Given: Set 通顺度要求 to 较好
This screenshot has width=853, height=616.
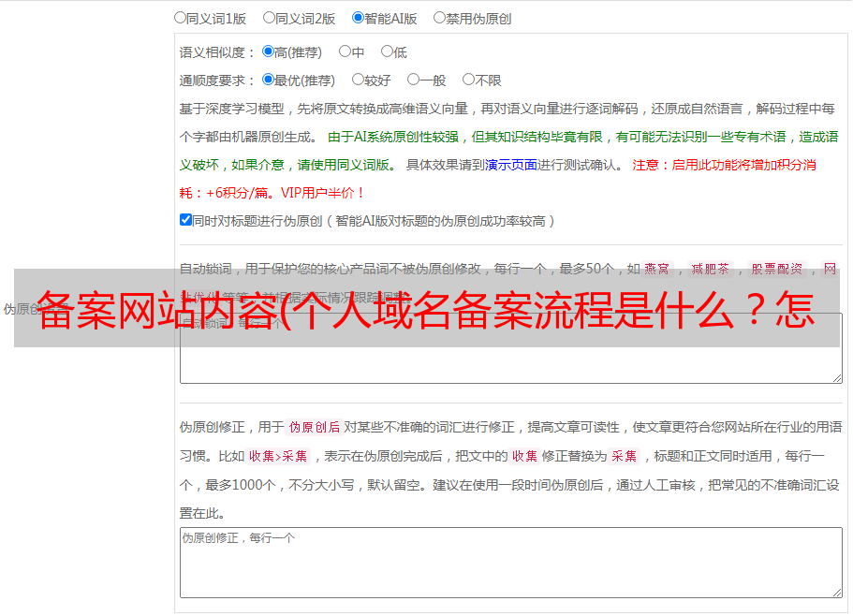Looking at the screenshot, I should point(358,80).
